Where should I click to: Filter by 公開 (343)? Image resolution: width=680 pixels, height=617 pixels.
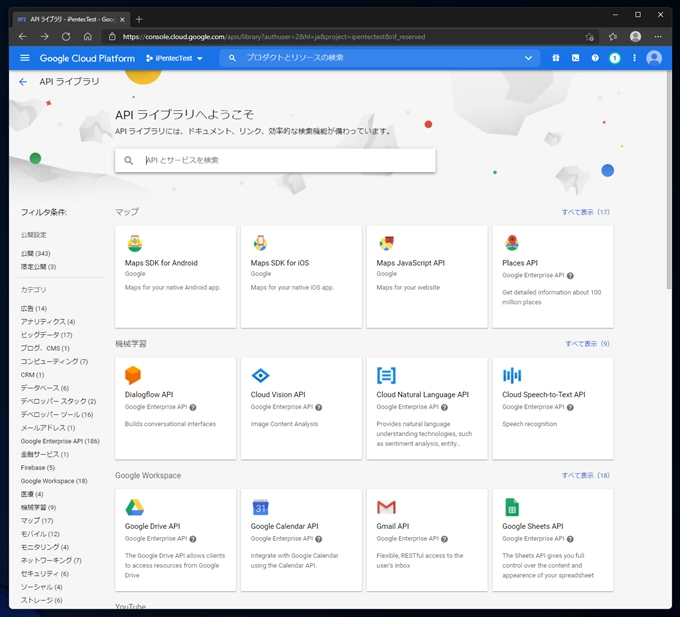36,253
